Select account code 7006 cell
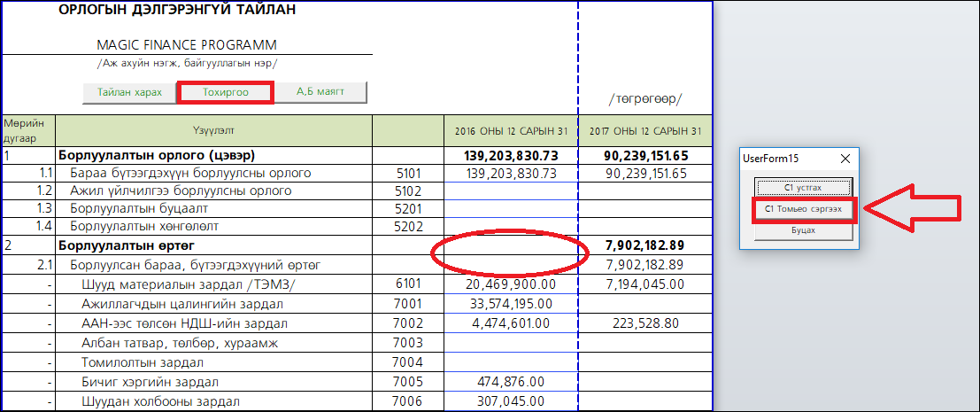The height and width of the screenshot is (412, 980). click(406, 401)
